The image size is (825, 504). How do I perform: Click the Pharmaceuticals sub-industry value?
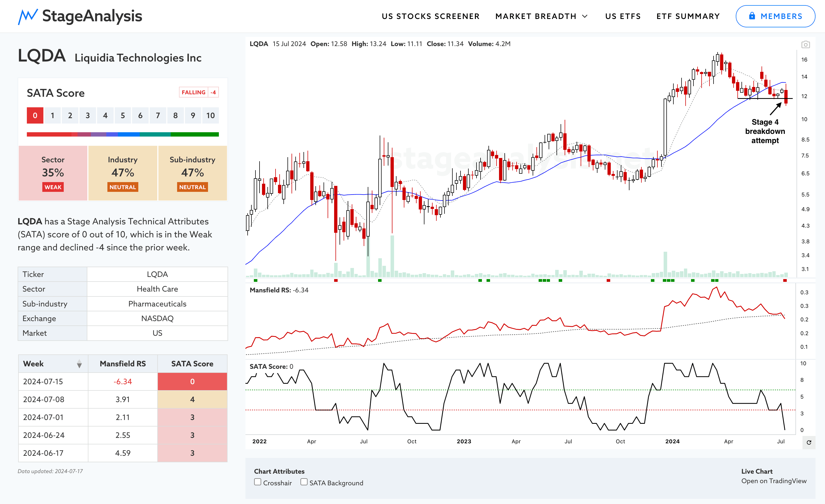(x=157, y=304)
